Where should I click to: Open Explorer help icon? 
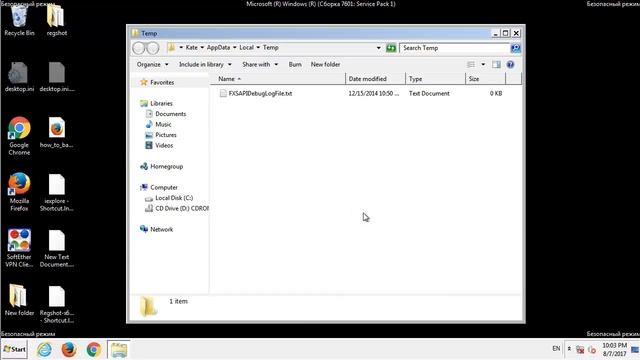[x=510, y=64]
